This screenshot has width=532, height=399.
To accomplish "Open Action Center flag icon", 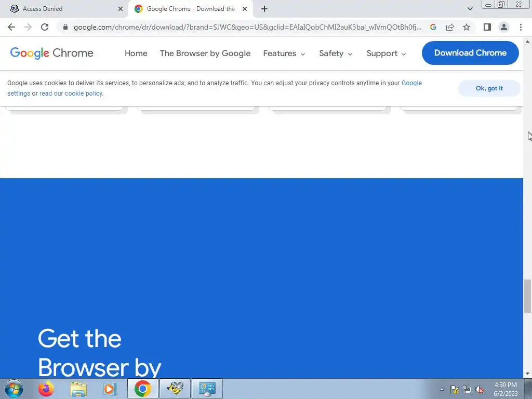I will tap(454, 389).
